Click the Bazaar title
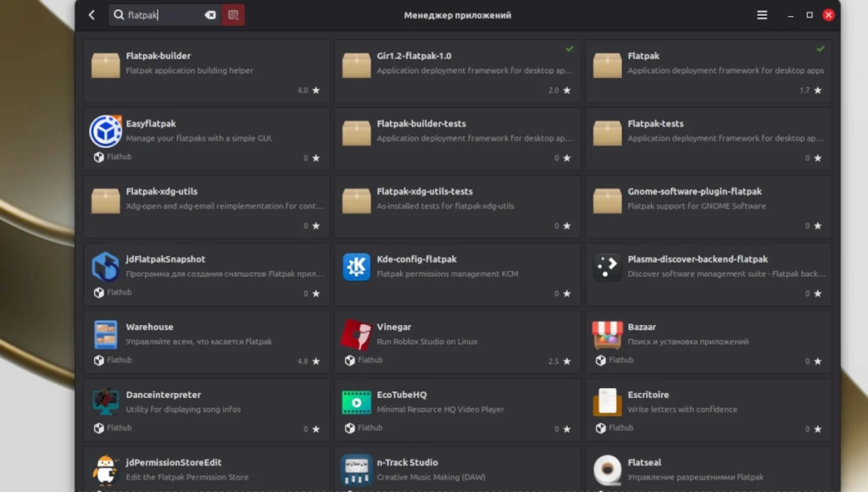Screen dimensions: 868x492 pyautogui.click(x=642, y=327)
